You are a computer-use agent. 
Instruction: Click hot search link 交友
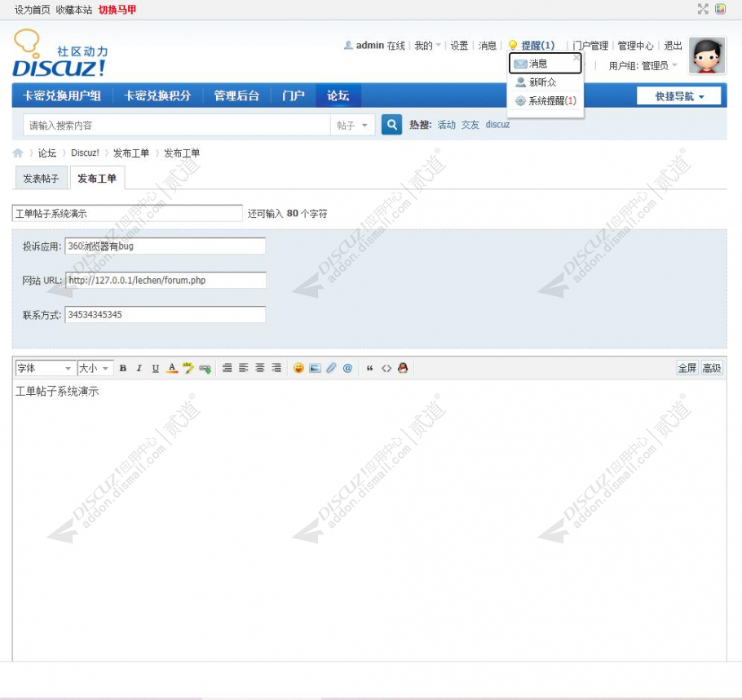point(470,125)
